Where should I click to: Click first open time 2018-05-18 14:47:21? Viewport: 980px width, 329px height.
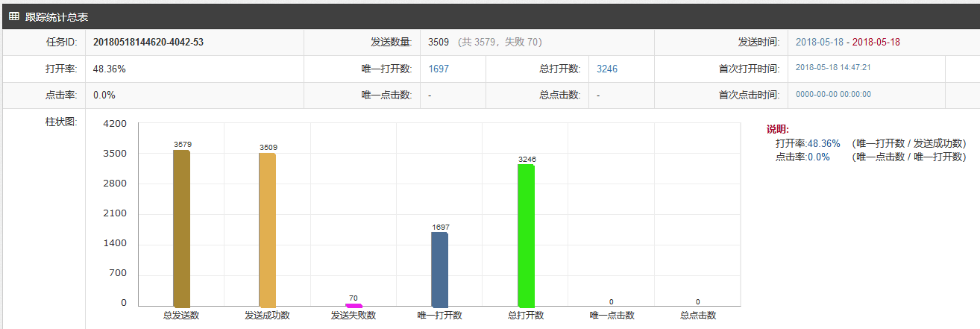[833, 68]
